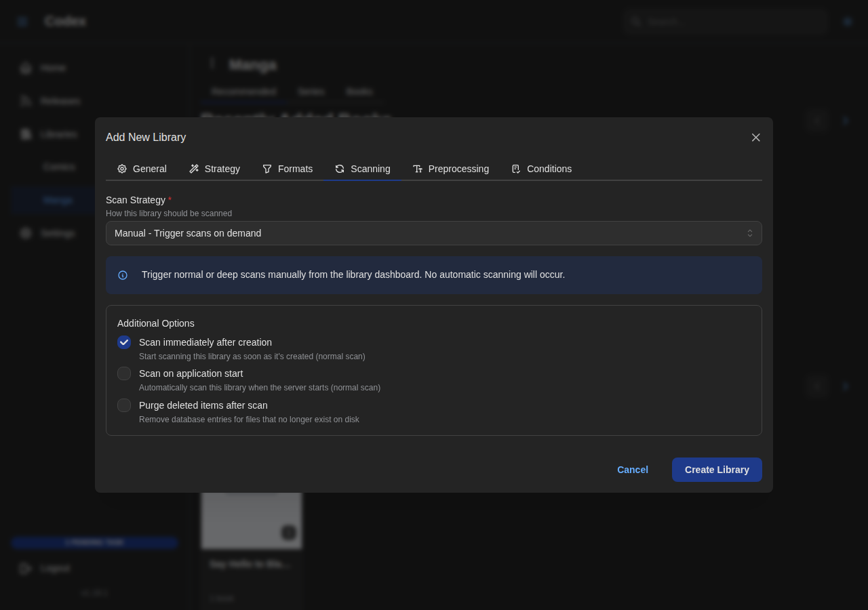Click the Conditions checklist icon
The image size is (868, 610).
(516, 169)
